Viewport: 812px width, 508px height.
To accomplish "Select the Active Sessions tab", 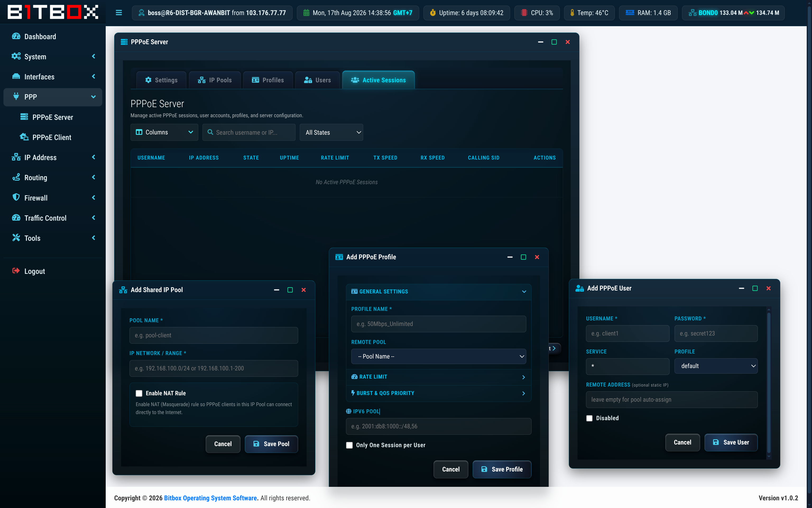I will pyautogui.click(x=379, y=80).
